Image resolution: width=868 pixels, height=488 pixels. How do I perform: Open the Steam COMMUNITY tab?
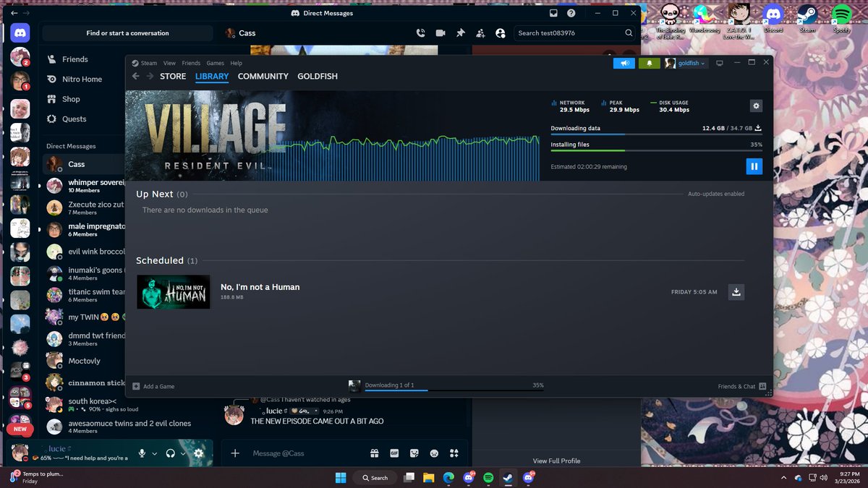(263, 76)
